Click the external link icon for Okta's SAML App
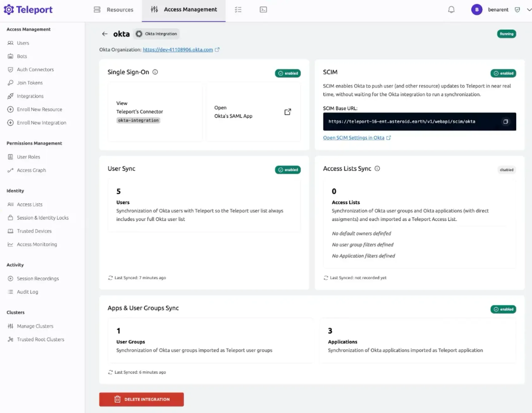Image resolution: width=532 pixels, height=413 pixels. 288,112
